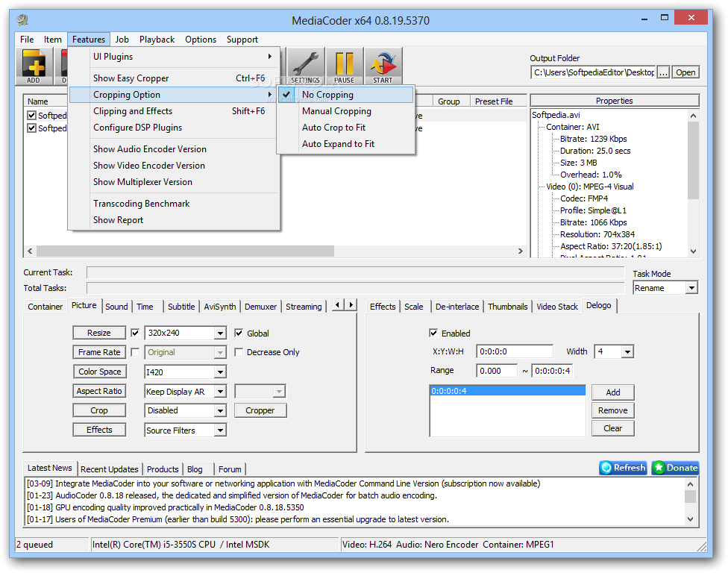Enable the Frame Rate checkbox
Viewport: 728px width, 573px height.
135,352
